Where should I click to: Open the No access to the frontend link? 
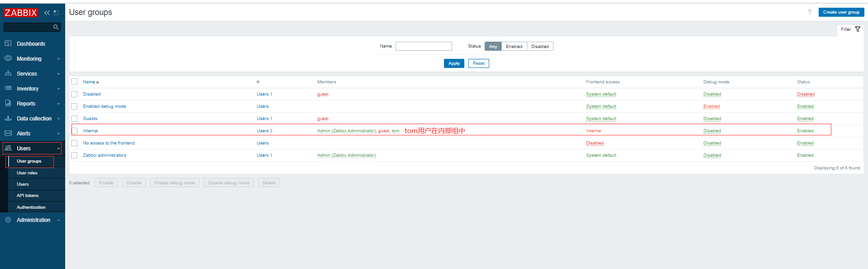tap(109, 143)
